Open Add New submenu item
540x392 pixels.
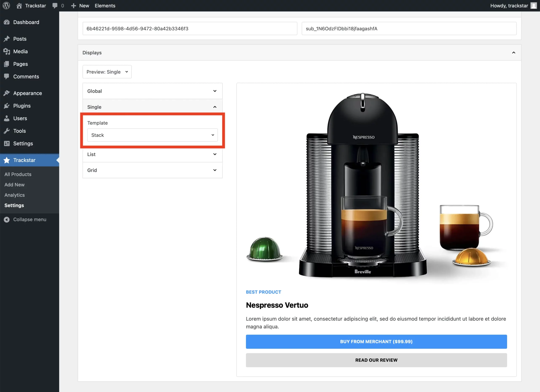coord(15,185)
